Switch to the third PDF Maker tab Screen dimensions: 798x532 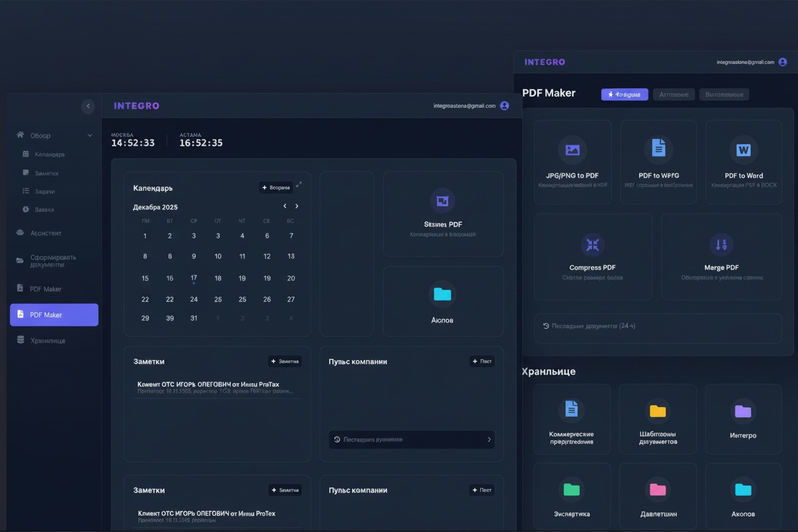click(x=724, y=95)
